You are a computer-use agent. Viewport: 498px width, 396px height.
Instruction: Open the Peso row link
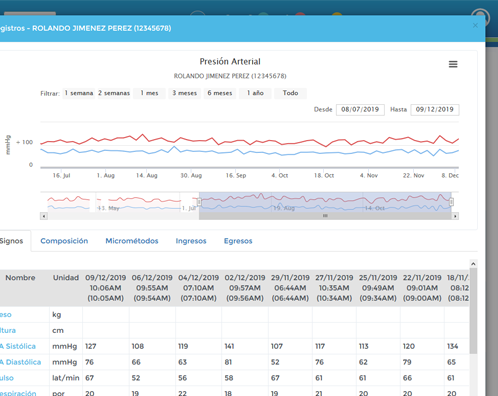click(x=6, y=315)
